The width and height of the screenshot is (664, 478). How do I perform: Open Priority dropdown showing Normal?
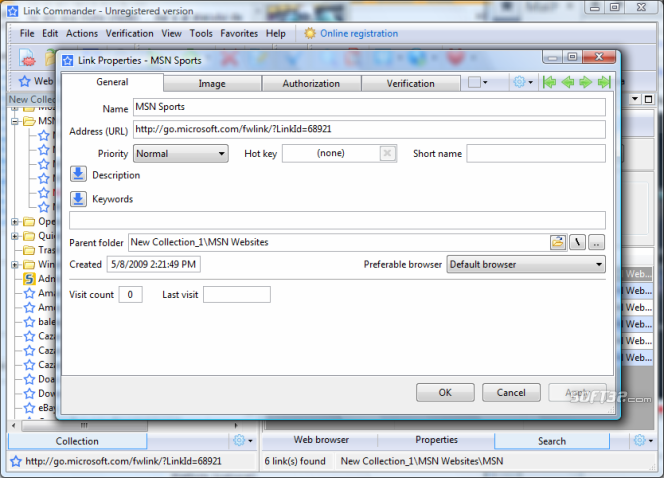(181, 153)
